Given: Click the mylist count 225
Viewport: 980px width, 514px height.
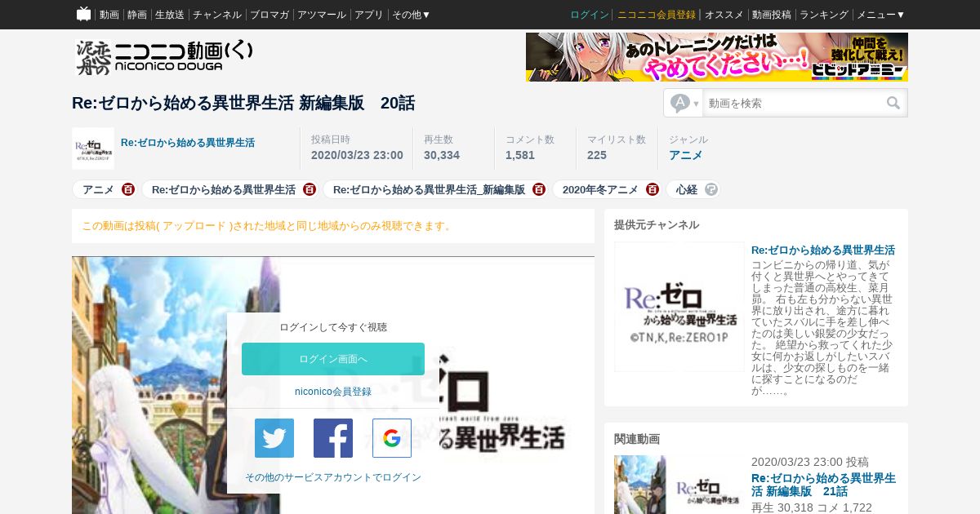Looking at the screenshot, I should (597, 155).
